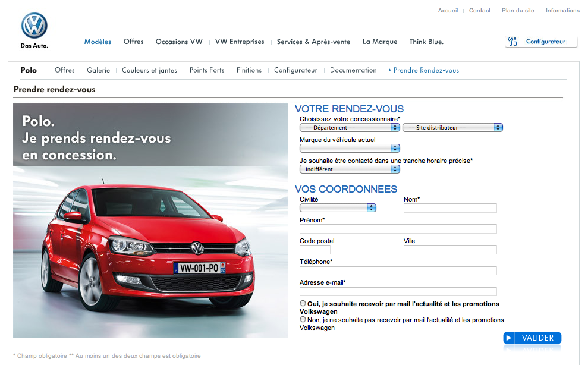This screenshot has width=588, height=365.
Task: Click the Adresse e-mail input field
Action: [398, 291]
